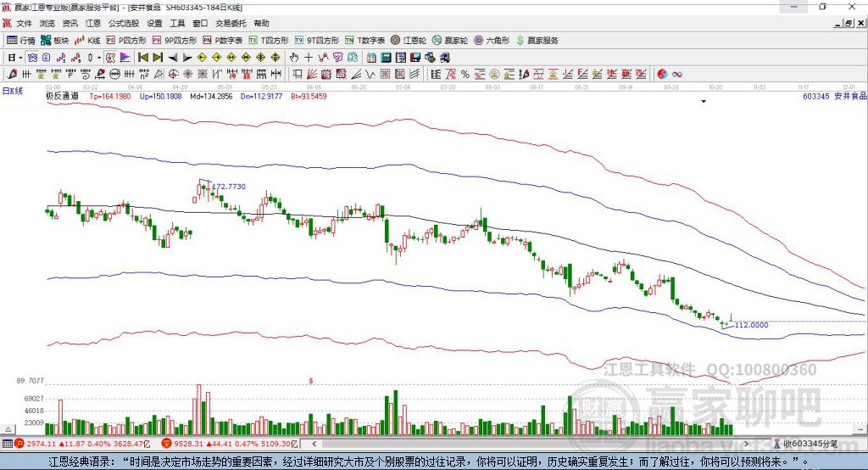
Task: Click the 172.7730 high price label
Action: click(229, 187)
